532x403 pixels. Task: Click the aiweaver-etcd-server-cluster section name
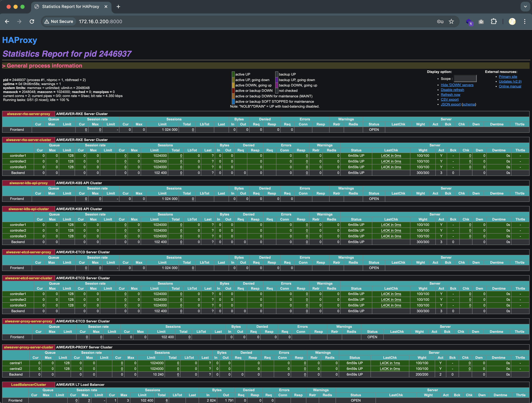point(28,278)
